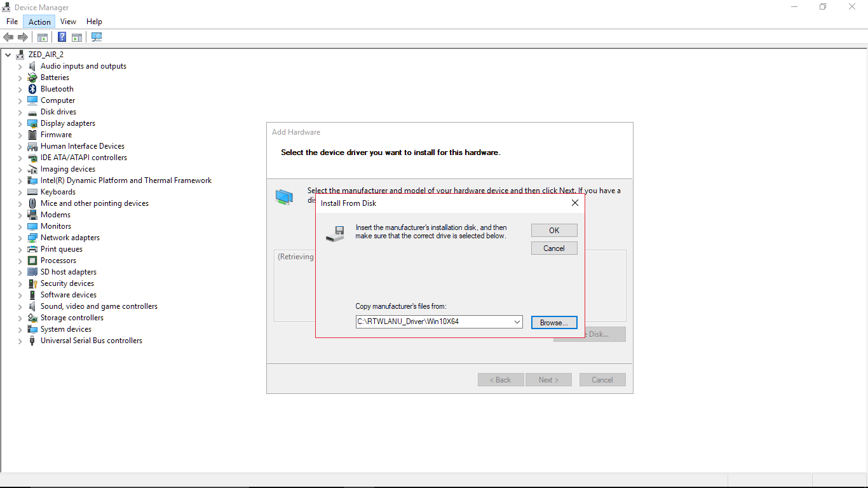868x488 pixels.
Task: Cancel the Install From Disk dialog
Action: pos(553,248)
